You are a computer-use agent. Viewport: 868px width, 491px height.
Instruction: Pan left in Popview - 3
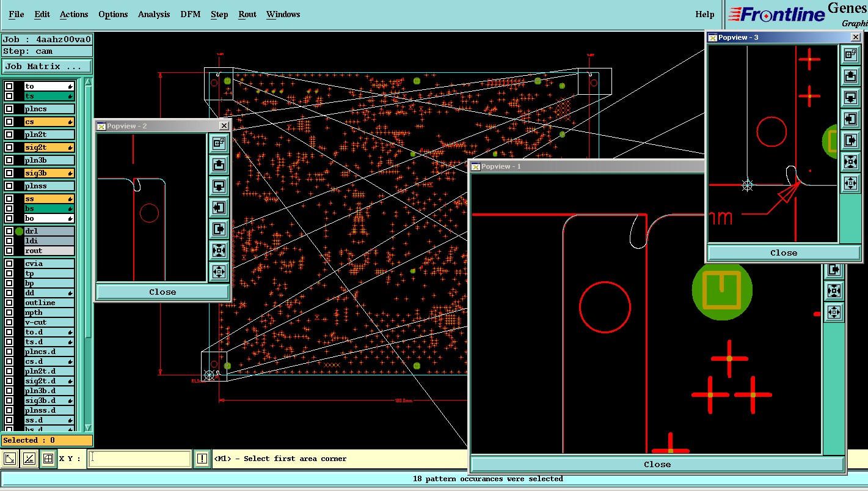pyautogui.click(x=850, y=119)
